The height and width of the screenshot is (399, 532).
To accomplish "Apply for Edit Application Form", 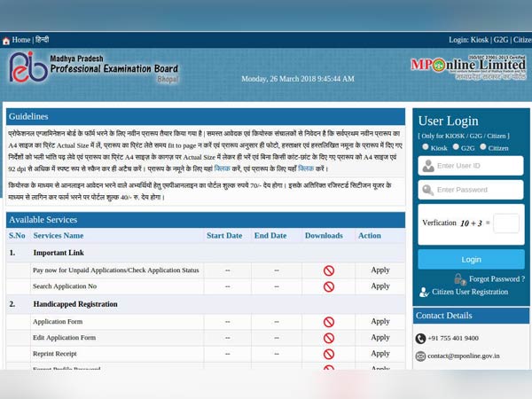I will tap(380, 338).
